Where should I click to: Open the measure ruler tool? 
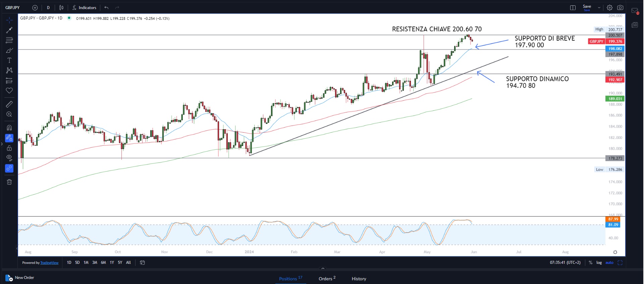click(x=9, y=104)
